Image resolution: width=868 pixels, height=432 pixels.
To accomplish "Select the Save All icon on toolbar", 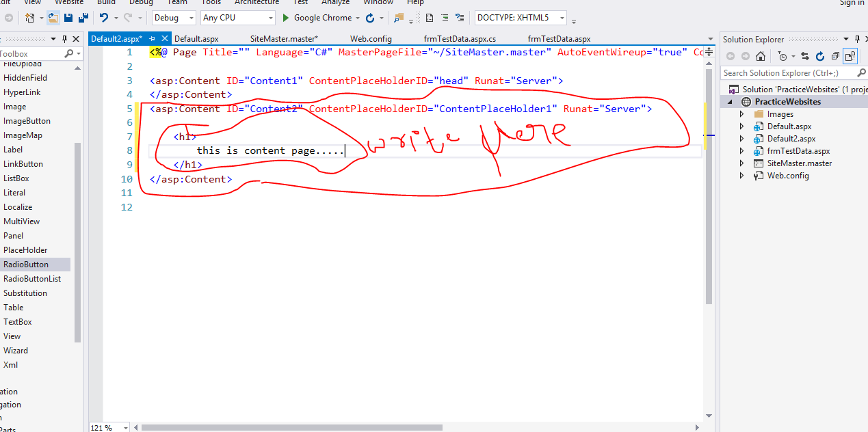I will tap(83, 17).
